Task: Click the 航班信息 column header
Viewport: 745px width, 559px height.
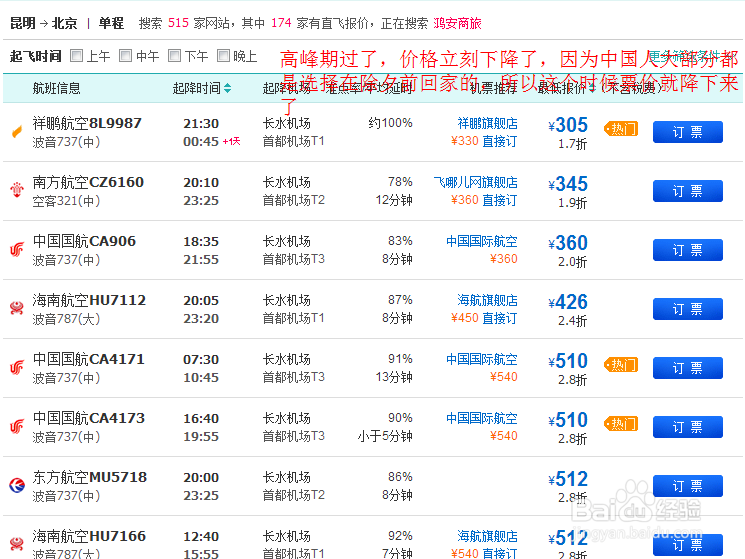Action: coord(56,88)
